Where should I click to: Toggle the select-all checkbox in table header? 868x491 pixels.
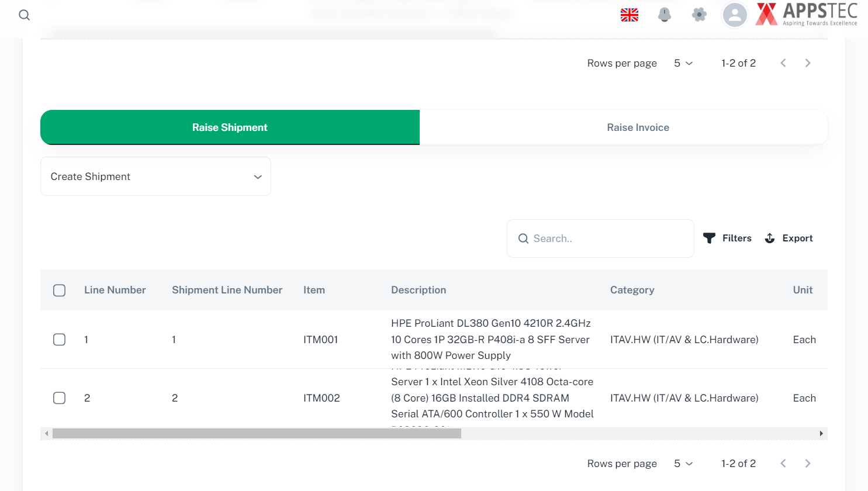(x=59, y=291)
